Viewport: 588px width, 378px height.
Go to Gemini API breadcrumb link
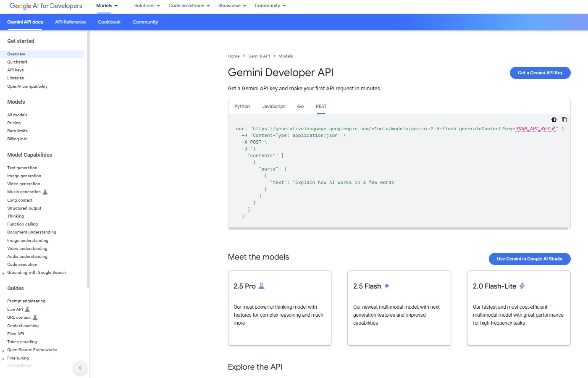click(259, 56)
